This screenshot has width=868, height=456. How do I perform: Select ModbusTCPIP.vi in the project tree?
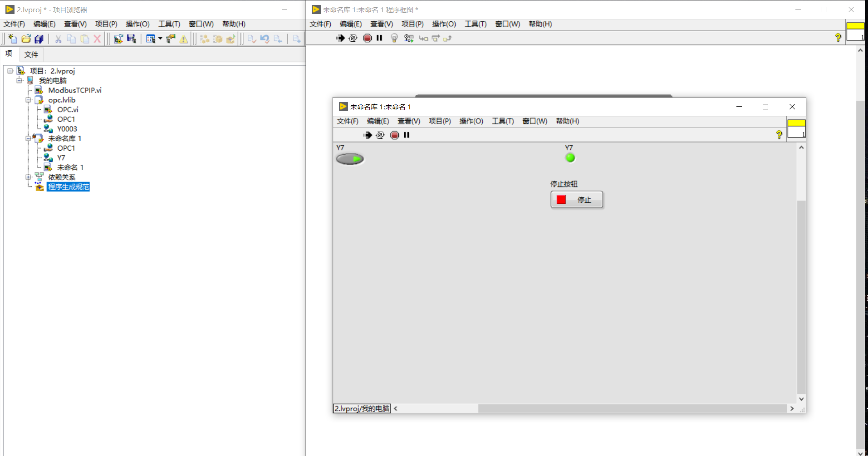(75, 90)
